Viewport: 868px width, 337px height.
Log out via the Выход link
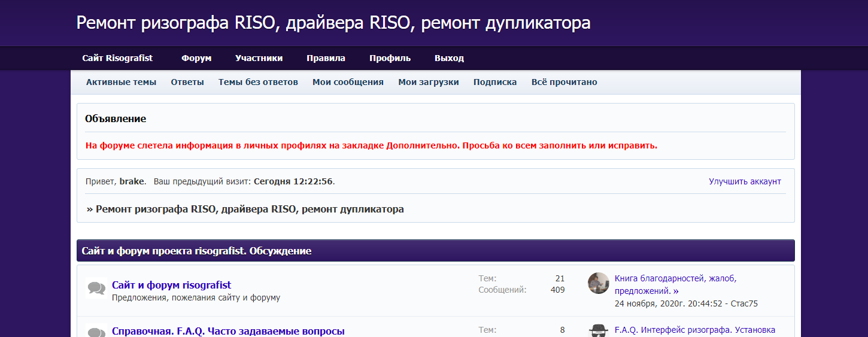pos(449,58)
